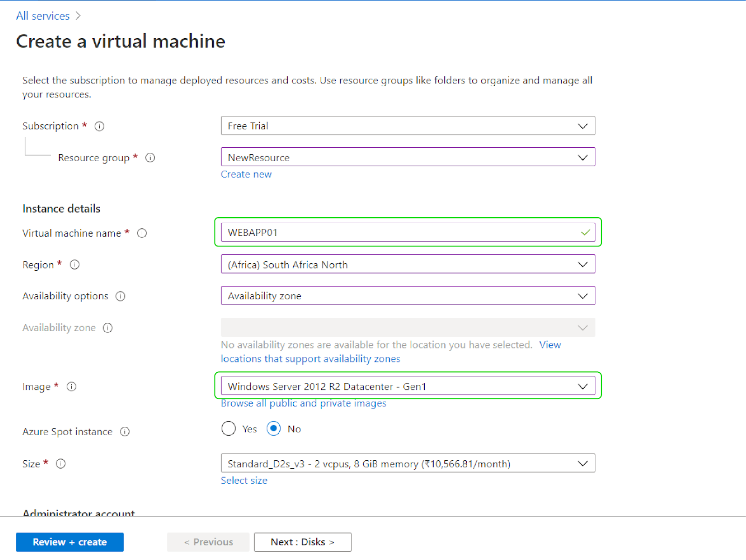Open the Subscription info tooltip
Image resolution: width=746 pixels, height=560 pixels.
coord(99,126)
